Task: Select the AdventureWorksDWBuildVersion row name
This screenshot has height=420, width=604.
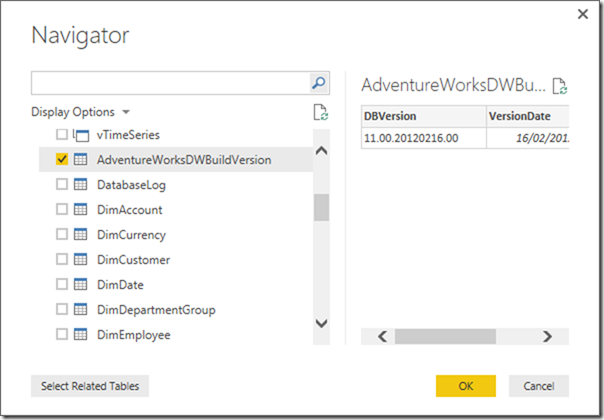Action: click(x=184, y=160)
